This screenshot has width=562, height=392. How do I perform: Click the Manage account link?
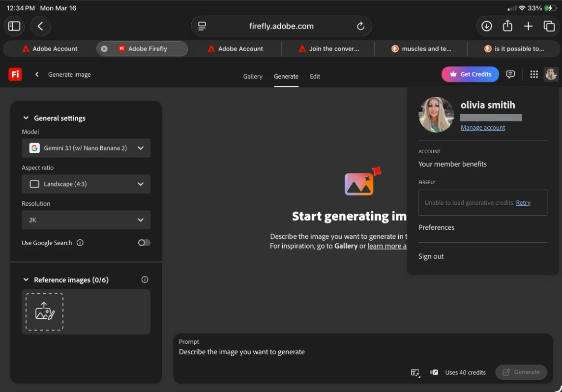482,127
